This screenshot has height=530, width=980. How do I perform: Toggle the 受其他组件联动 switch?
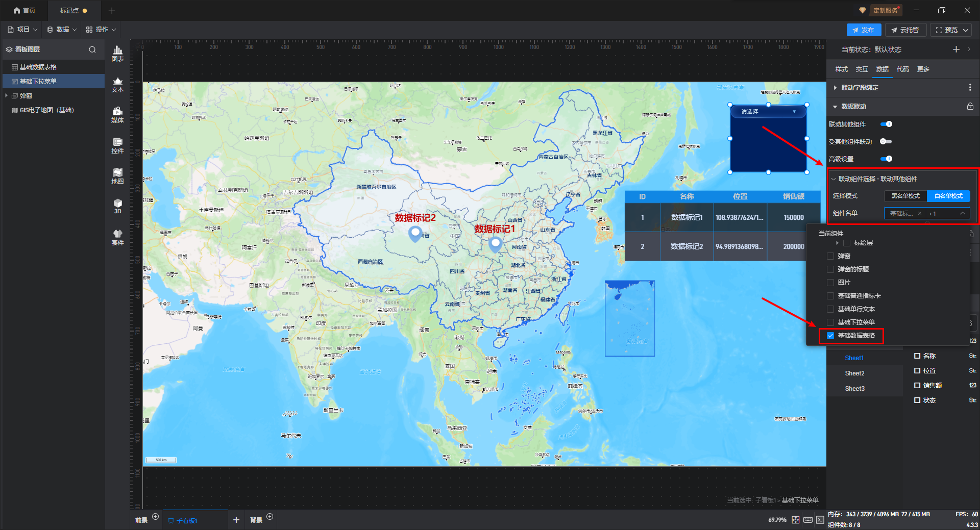[887, 141]
